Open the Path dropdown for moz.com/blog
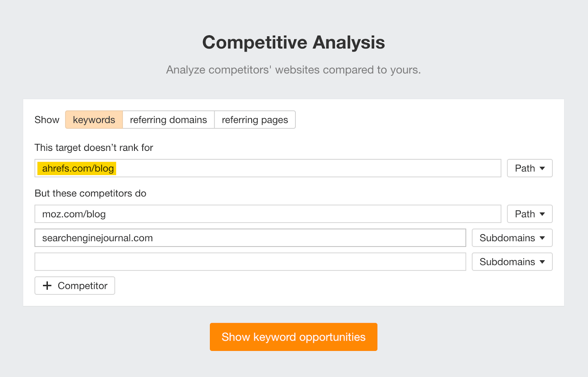Viewport: 588px width, 377px height. pyautogui.click(x=529, y=214)
